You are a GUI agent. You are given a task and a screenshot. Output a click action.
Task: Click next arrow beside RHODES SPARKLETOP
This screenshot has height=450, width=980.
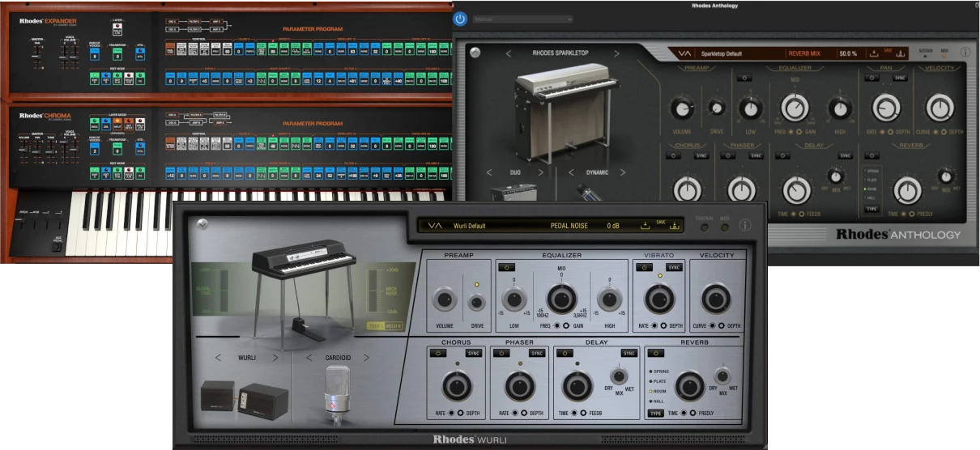(617, 53)
